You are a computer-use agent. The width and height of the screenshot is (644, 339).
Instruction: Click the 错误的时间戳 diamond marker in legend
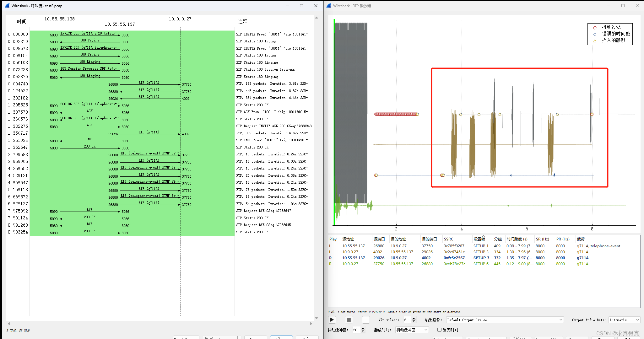[595, 34]
